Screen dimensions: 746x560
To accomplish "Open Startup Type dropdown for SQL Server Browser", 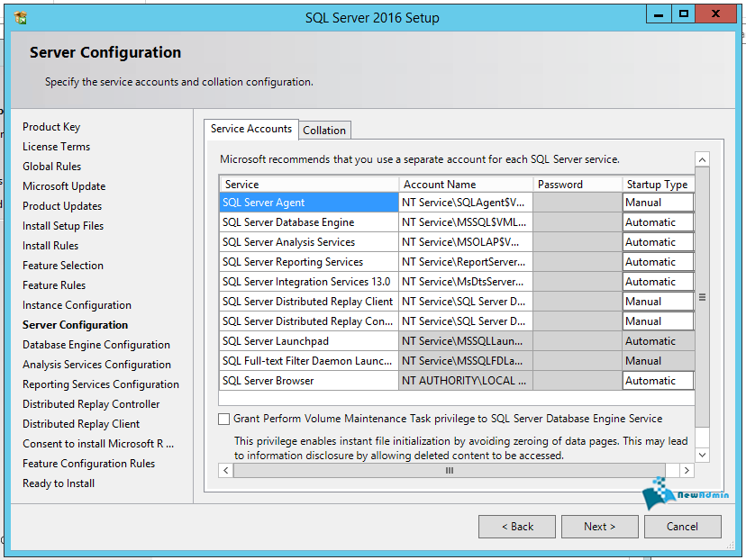I will pyautogui.click(x=658, y=381).
